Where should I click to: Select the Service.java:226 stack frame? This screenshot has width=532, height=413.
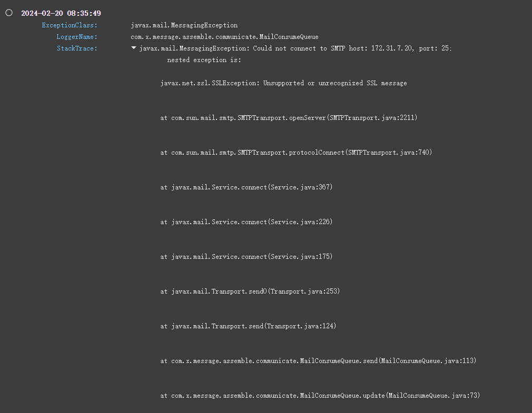(x=247, y=222)
